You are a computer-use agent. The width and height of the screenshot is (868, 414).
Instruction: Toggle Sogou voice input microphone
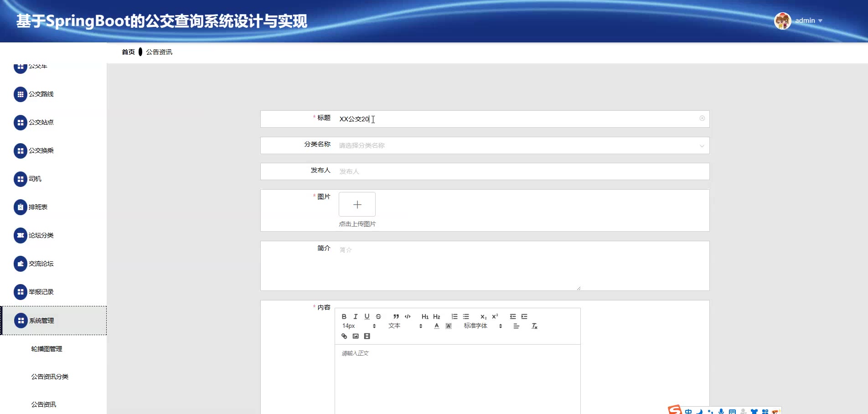721,412
